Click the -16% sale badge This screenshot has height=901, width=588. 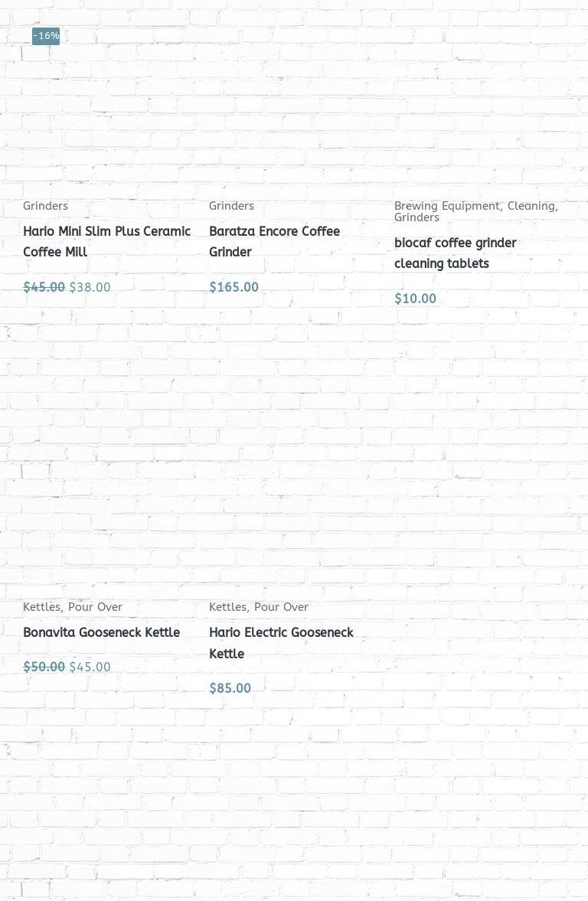tap(46, 36)
